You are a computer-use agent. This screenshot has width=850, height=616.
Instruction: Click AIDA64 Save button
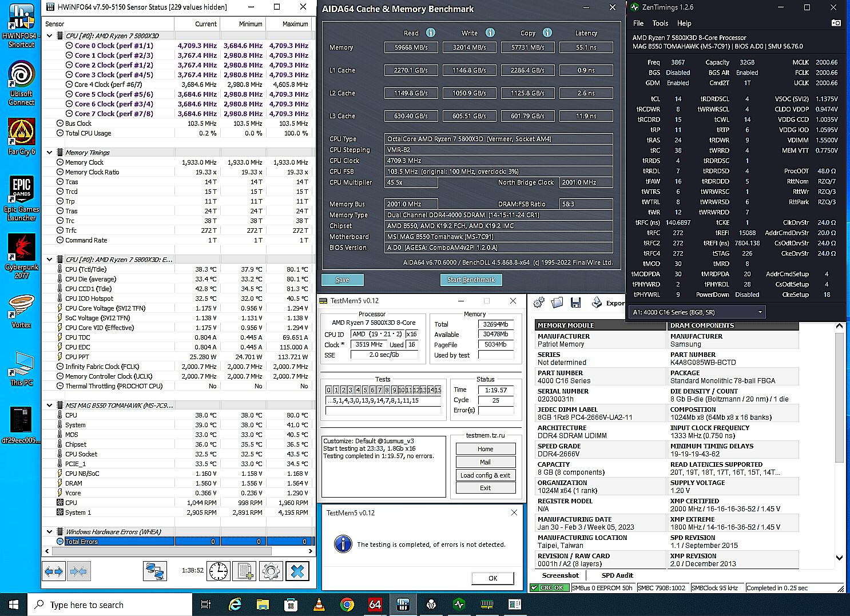coord(342,280)
